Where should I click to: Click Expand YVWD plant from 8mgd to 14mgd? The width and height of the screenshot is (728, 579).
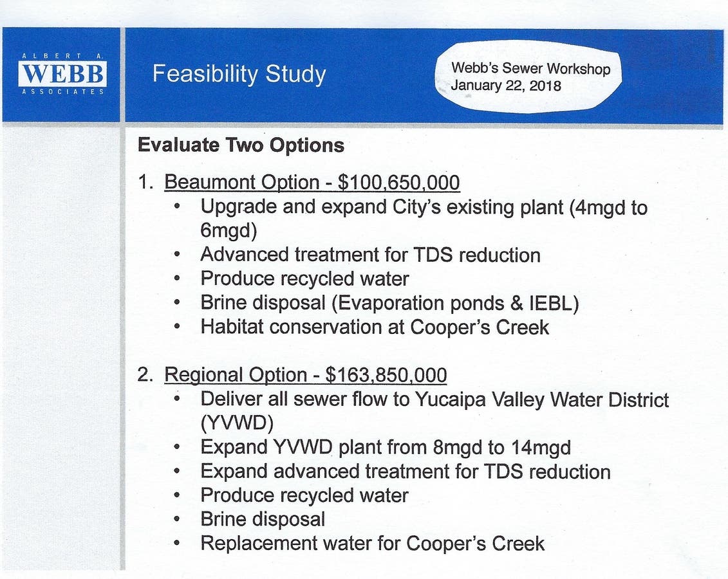(386, 447)
